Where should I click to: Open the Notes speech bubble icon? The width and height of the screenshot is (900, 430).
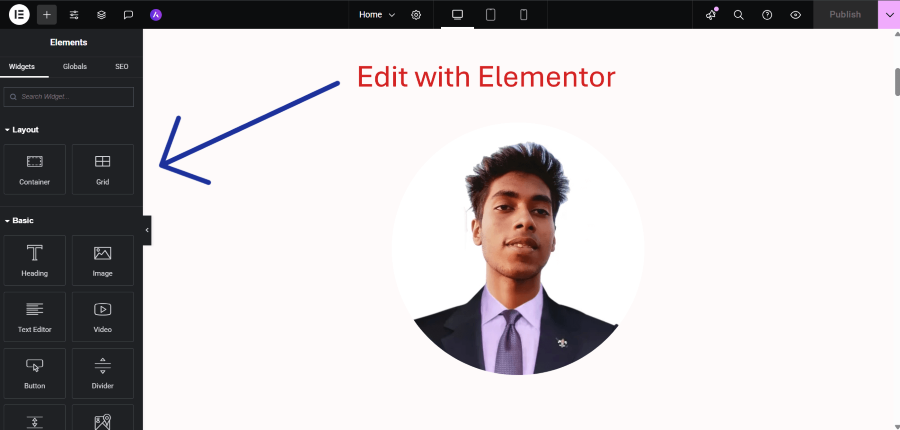pos(129,15)
